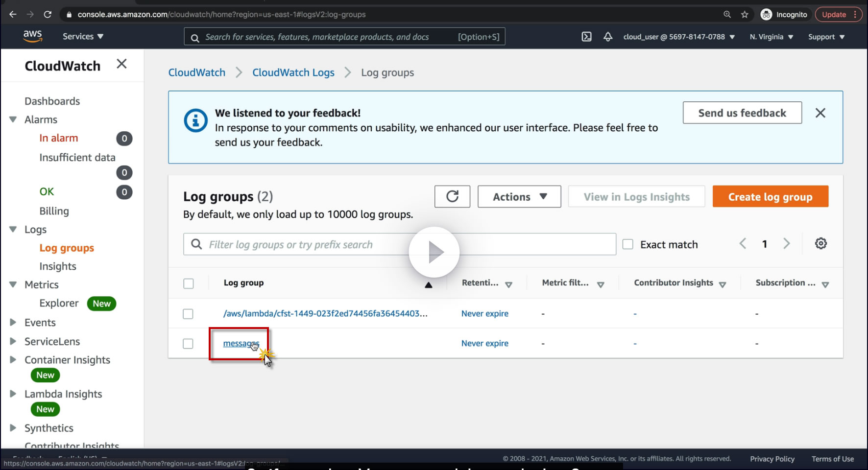Select Insufficient data in sidebar
Viewport: 868px width, 470px height.
[x=77, y=157]
